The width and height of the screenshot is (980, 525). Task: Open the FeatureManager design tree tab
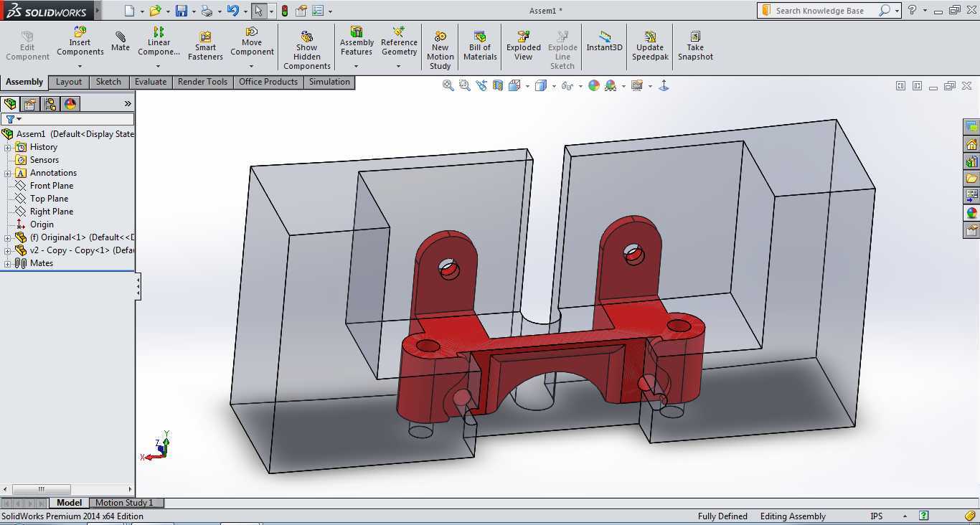10,104
